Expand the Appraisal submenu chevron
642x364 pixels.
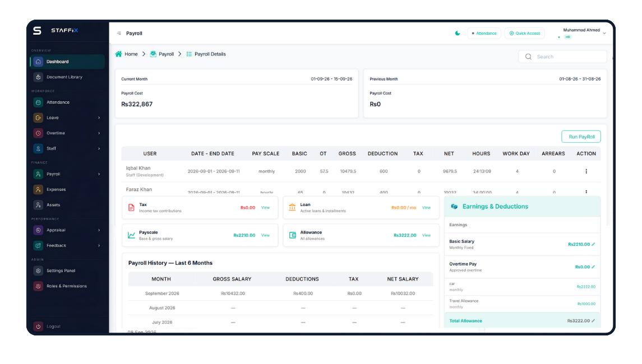[x=99, y=230]
